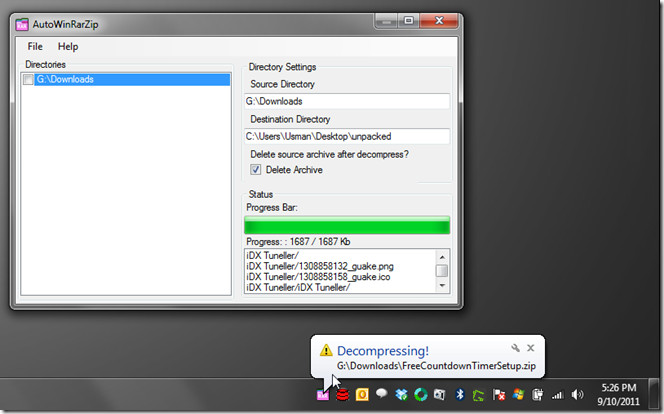Open the network signal tray icon
This screenshot has width=664, height=414.
click(557, 396)
